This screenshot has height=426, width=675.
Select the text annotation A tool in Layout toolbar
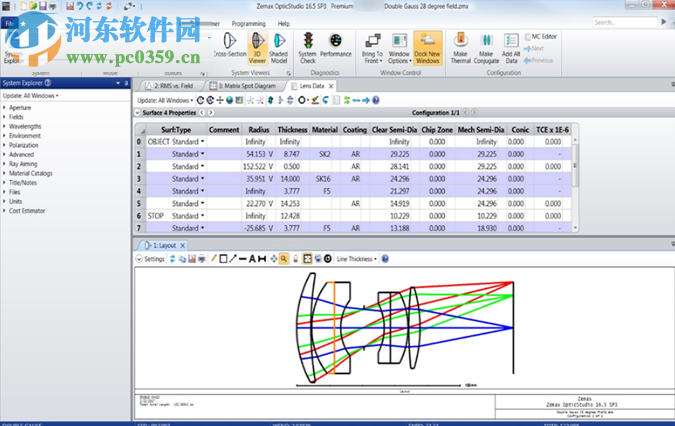252,259
